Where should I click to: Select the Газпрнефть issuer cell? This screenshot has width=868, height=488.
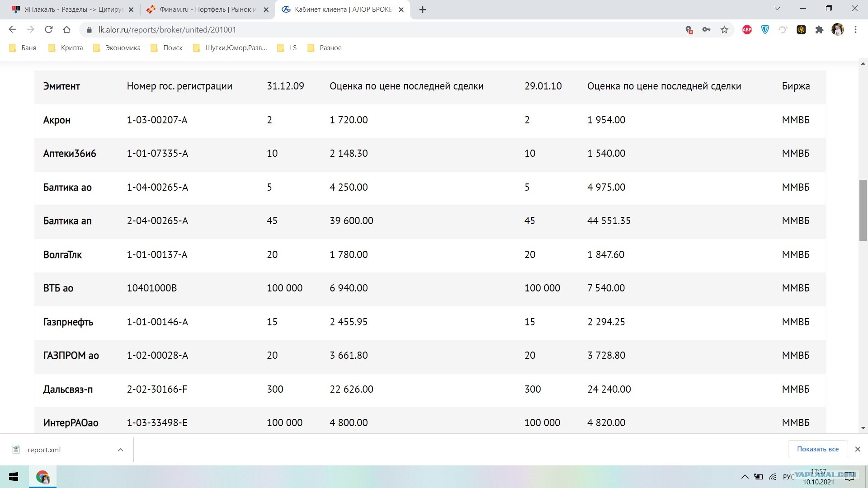[x=68, y=322]
